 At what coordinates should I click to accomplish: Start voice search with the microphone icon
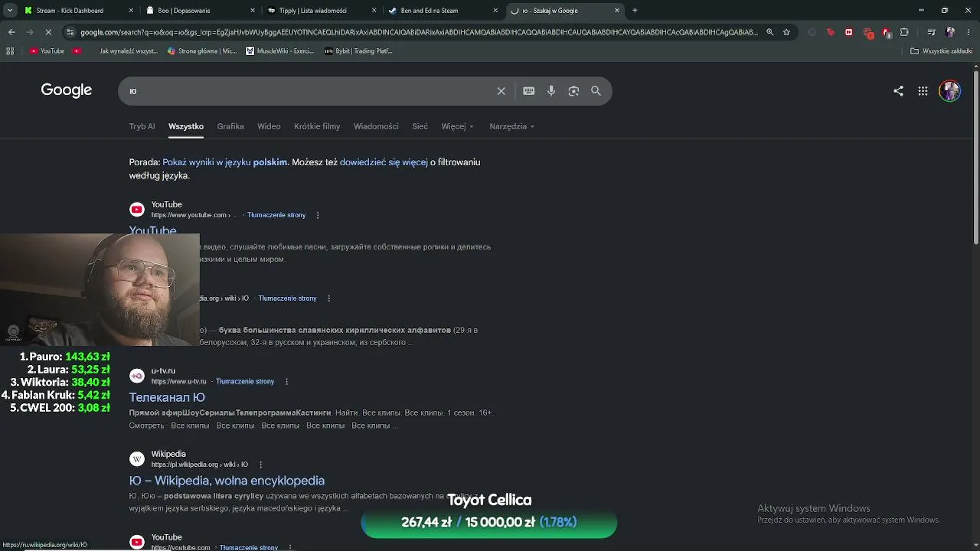coord(551,91)
